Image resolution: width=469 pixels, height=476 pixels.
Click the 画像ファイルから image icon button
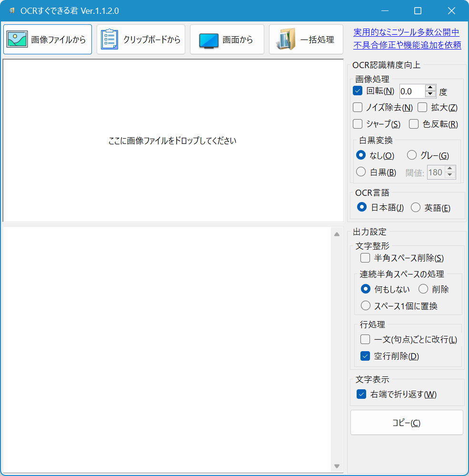(x=48, y=40)
